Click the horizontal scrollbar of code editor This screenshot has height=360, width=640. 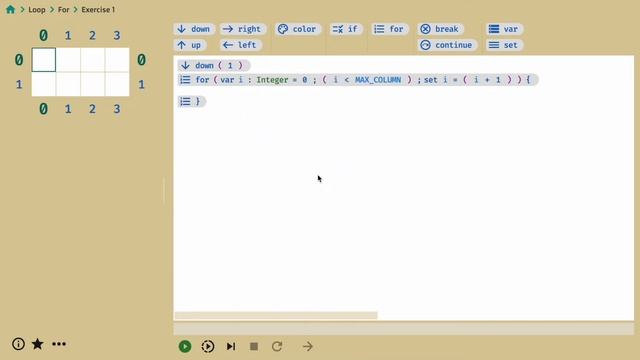[x=276, y=315]
